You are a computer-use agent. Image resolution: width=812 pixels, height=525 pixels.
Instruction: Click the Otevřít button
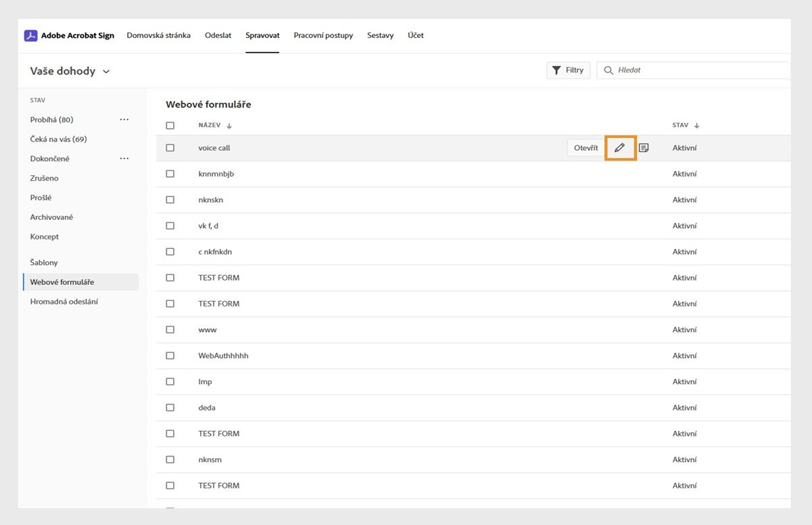click(586, 148)
